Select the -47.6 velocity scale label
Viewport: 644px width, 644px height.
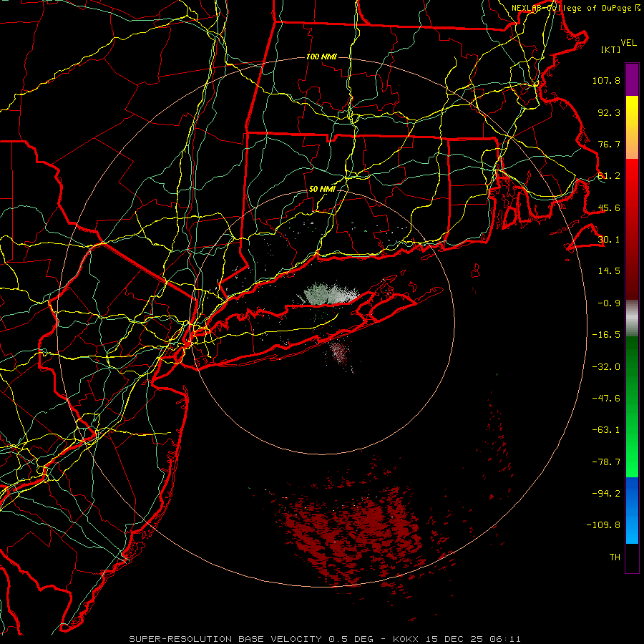(x=606, y=399)
